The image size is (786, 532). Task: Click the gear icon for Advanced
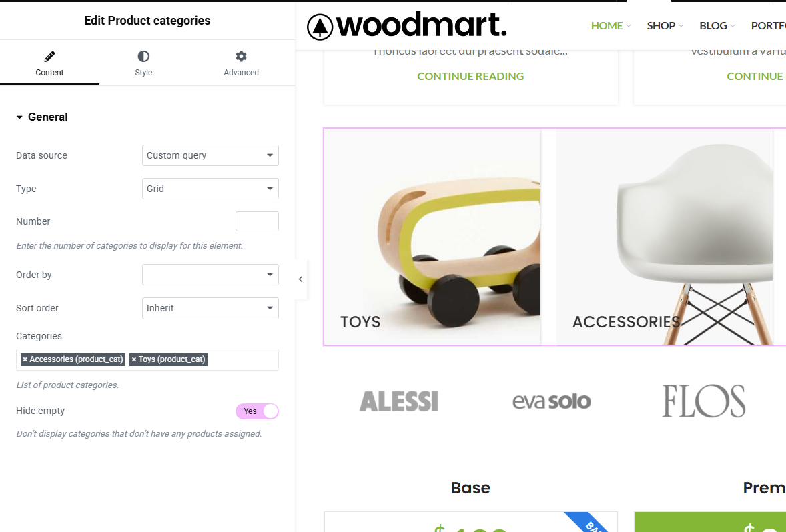tap(241, 56)
